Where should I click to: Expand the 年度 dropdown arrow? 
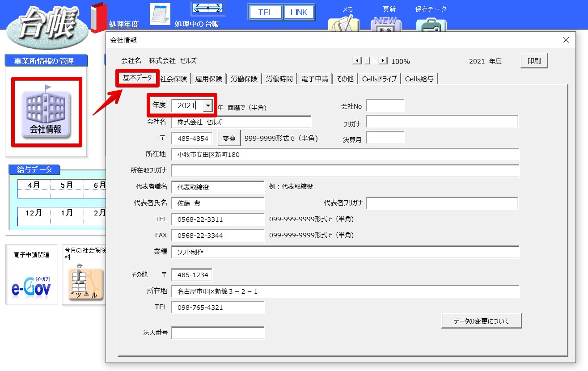(x=208, y=105)
